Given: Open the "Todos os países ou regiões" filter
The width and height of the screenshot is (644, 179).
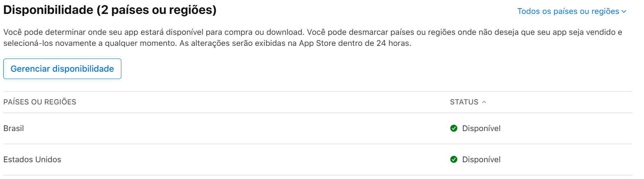Looking at the screenshot, I should point(568,11).
